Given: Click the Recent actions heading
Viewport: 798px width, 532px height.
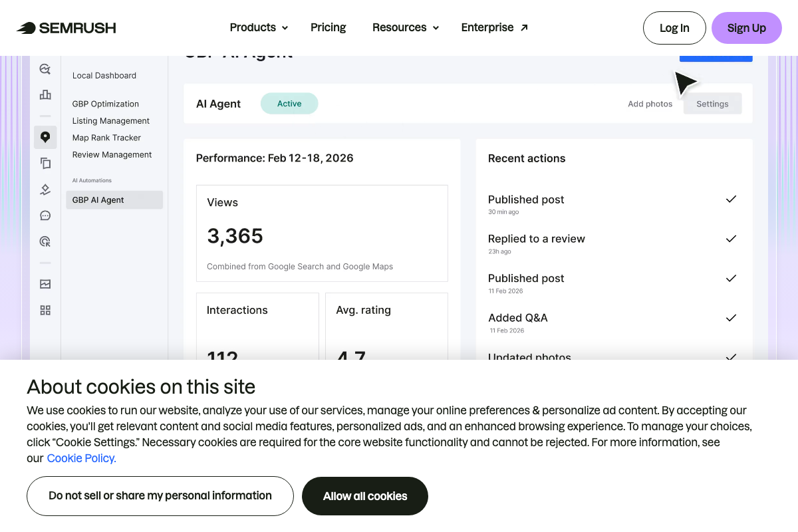Looking at the screenshot, I should tap(527, 158).
